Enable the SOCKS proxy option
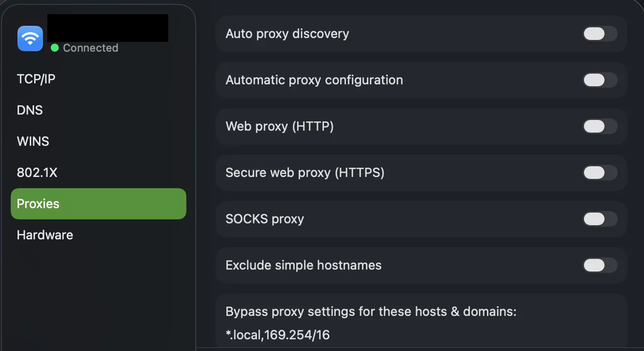This screenshot has width=644, height=351. pos(600,219)
